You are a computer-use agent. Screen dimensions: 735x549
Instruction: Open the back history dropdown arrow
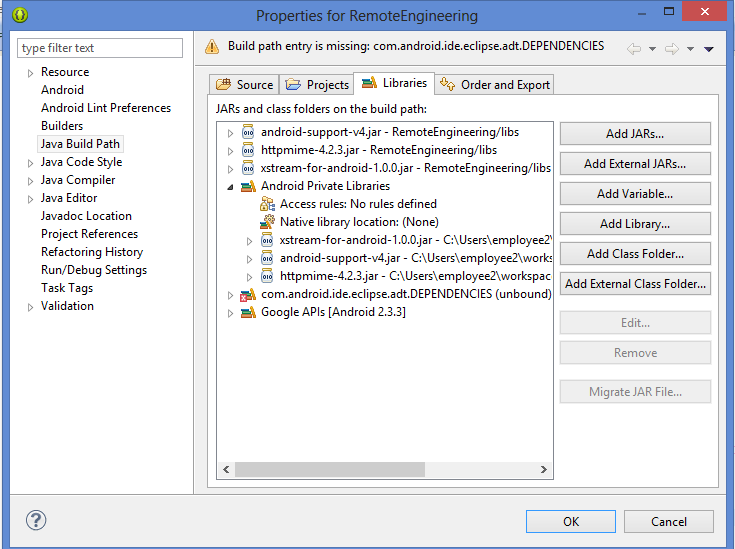pos(652,49)
